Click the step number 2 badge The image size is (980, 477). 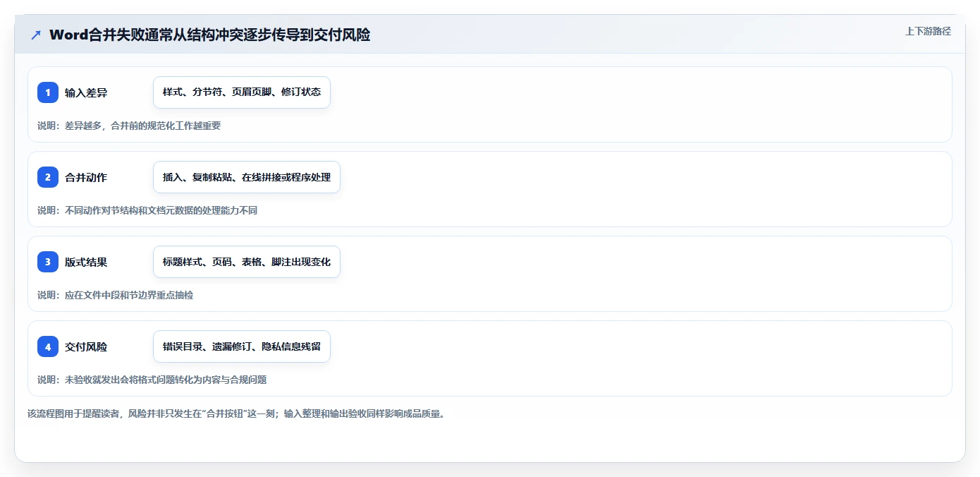pyautogui.click(x=48, y=177)
